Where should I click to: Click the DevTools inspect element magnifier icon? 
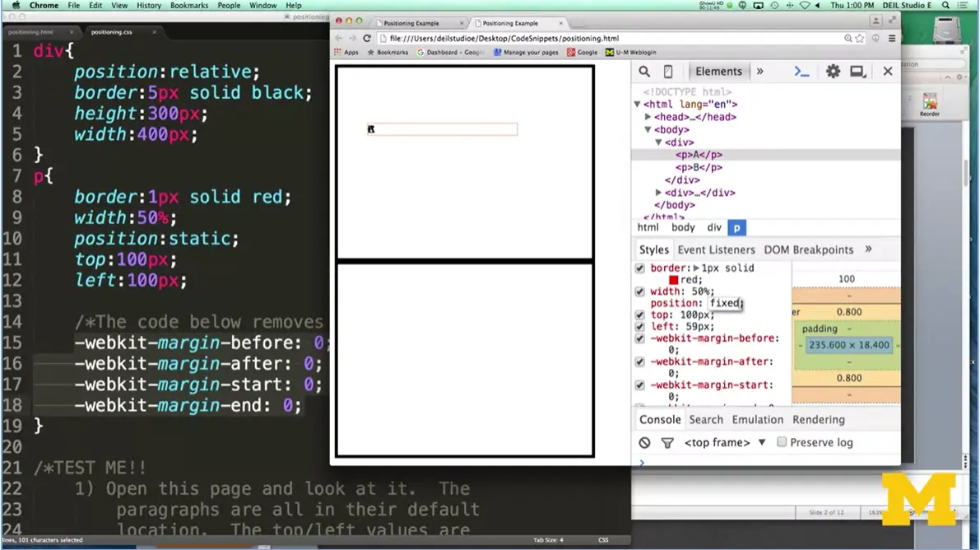(644, 72)
